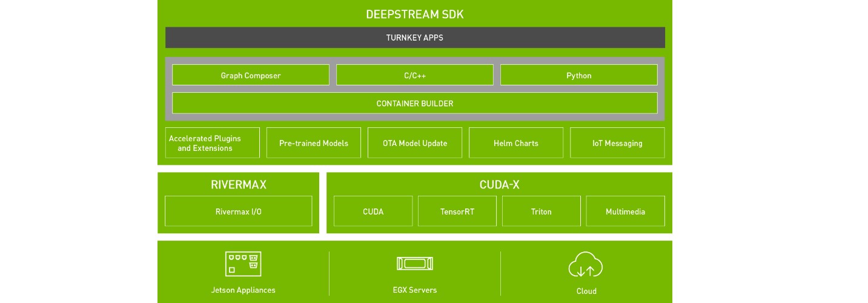This screenshot has width=868, height=303.
Task: Open the Helm Charts box
Action: [516, 143]
